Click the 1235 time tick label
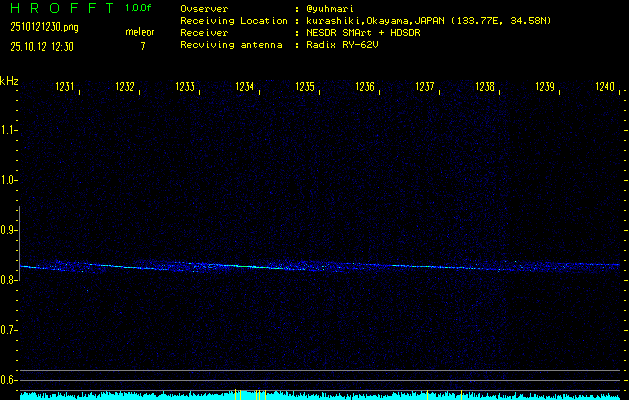The height and width of the screenshot is (400, 629). [305, 88]
